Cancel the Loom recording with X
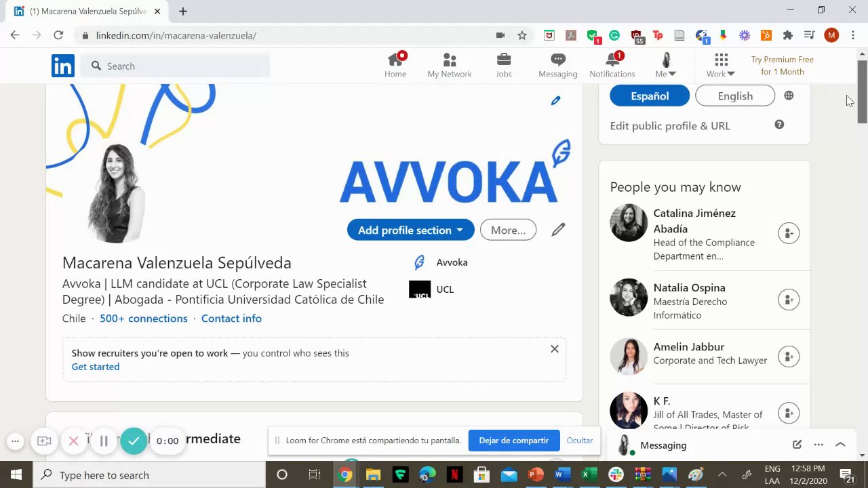 (74, 441)
